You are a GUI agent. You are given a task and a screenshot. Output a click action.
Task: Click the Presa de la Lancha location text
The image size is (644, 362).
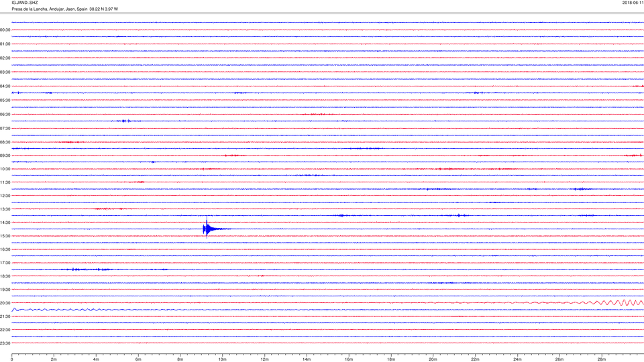65,9
